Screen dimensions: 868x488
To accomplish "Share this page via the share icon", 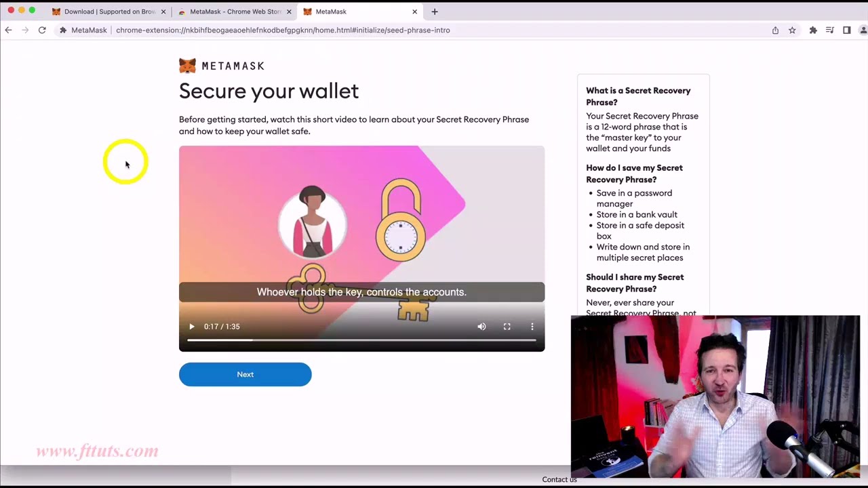I will click(775, 30).
